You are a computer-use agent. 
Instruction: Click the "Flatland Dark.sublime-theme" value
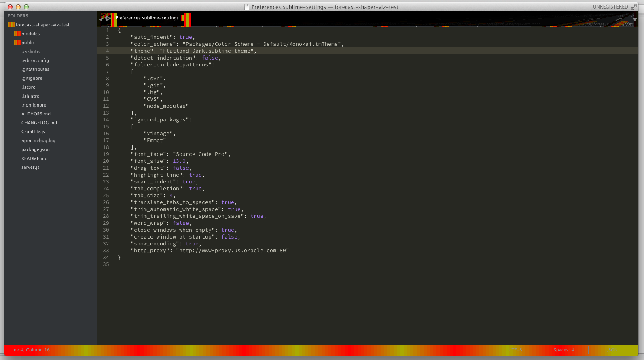207,51
